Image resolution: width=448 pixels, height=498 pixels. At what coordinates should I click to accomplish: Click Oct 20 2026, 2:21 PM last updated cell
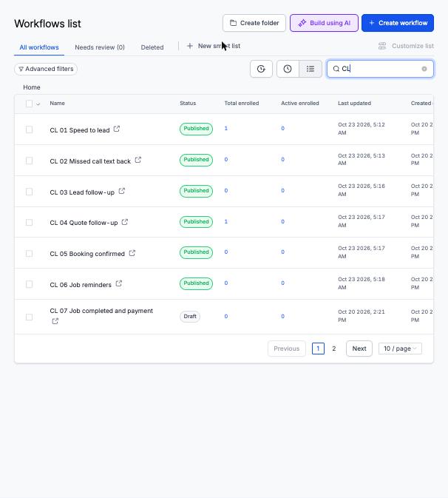[361, 316]
